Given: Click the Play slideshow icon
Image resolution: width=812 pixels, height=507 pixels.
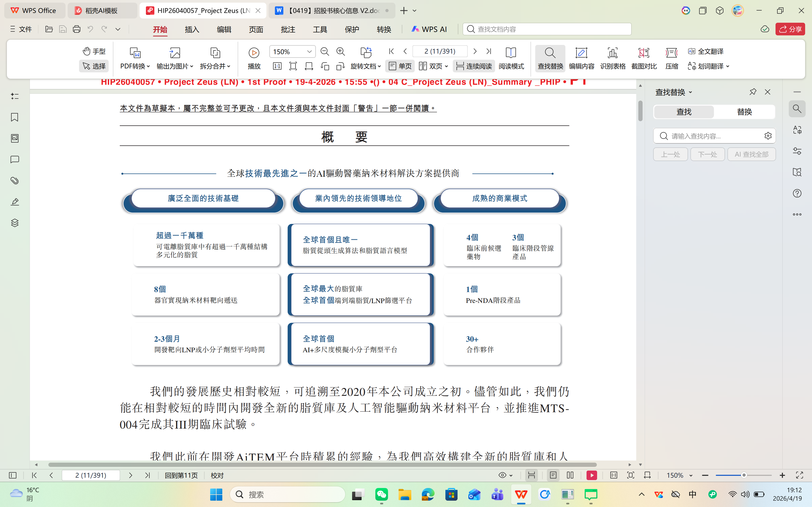Looking at the screenshot, I should click(254, 53).
